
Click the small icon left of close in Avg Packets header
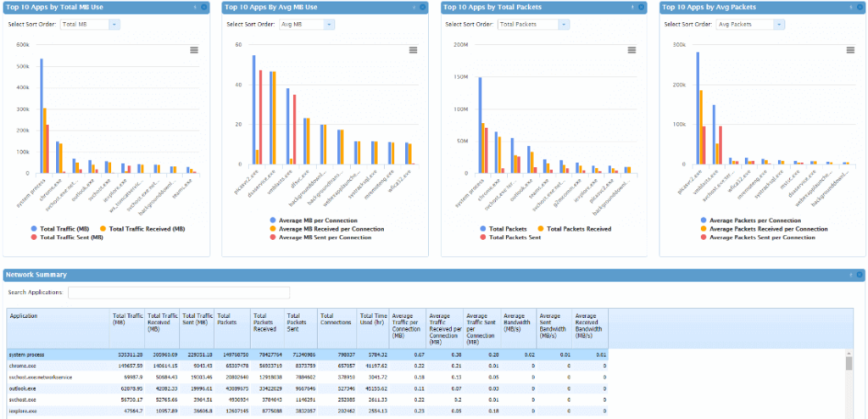click(851, 7)
